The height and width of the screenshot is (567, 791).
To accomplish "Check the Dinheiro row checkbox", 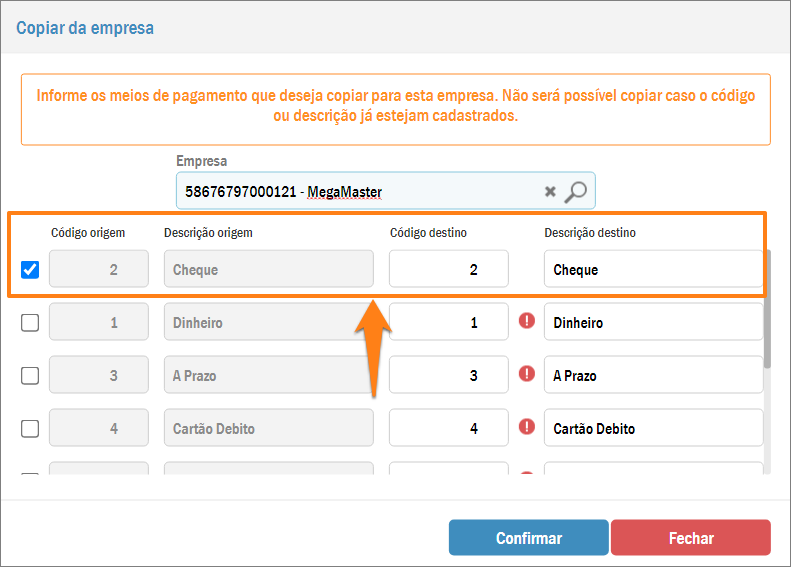I will (30, 322).
